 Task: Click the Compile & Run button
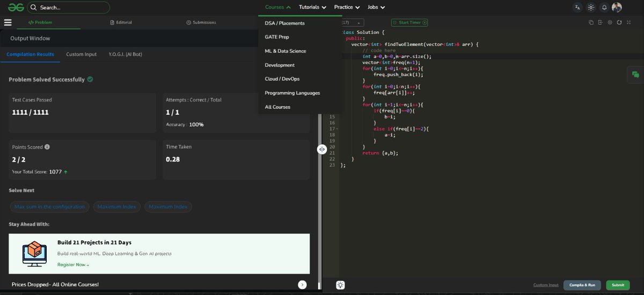point(582,285)
